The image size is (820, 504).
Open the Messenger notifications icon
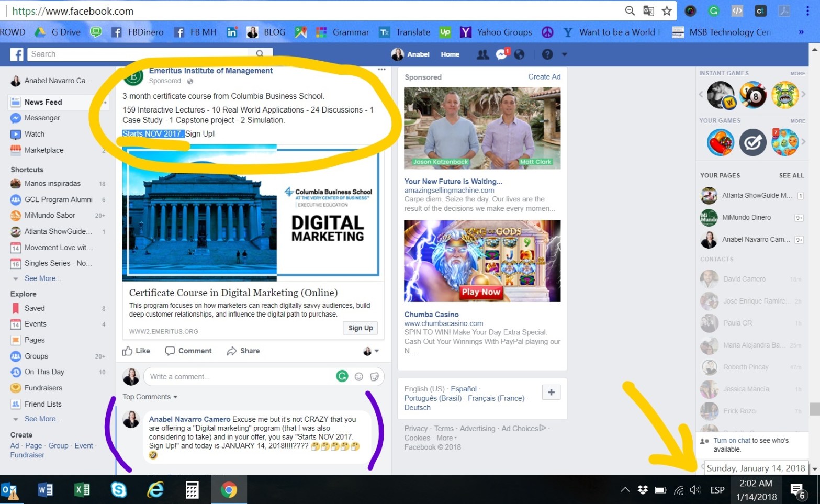[501, 54]
